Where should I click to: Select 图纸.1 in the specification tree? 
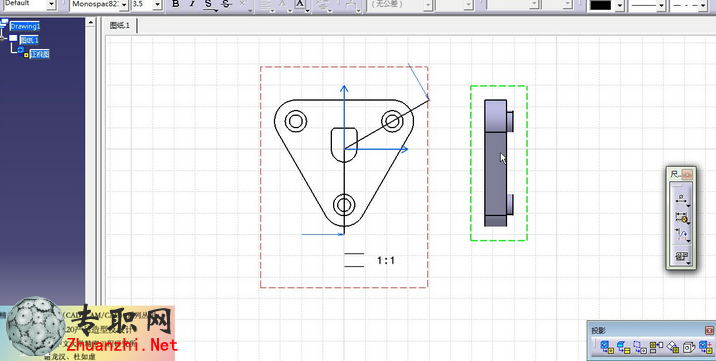point(29,40)
